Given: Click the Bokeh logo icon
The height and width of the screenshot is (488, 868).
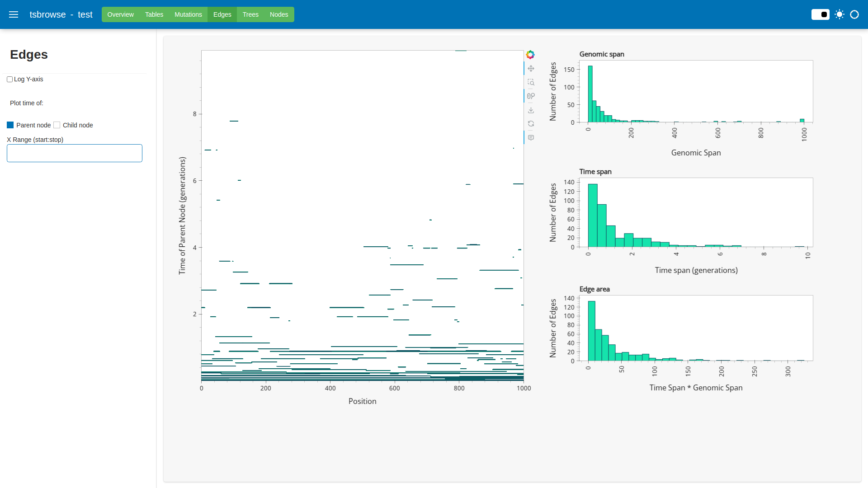Looking at the screenshot, I should (x=530, y=55).
